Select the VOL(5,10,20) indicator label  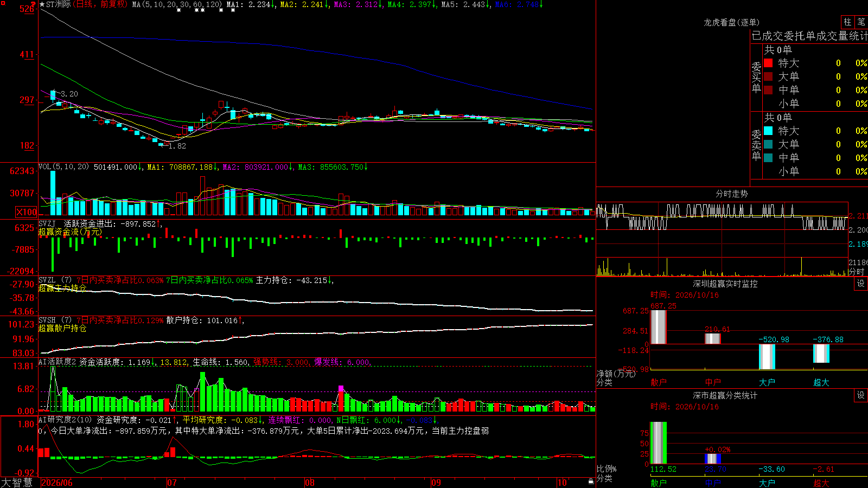coord(63,167)
